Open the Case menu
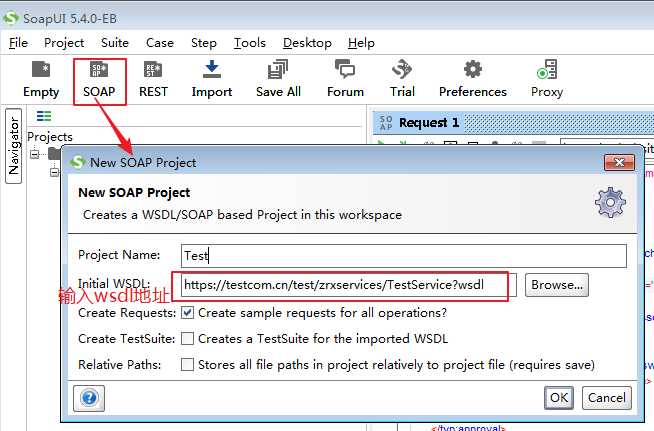 160,43
